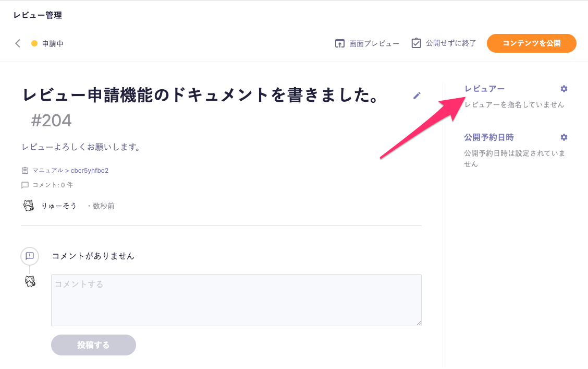Click the disabled 投稿する button

click(x=93, y=345)
